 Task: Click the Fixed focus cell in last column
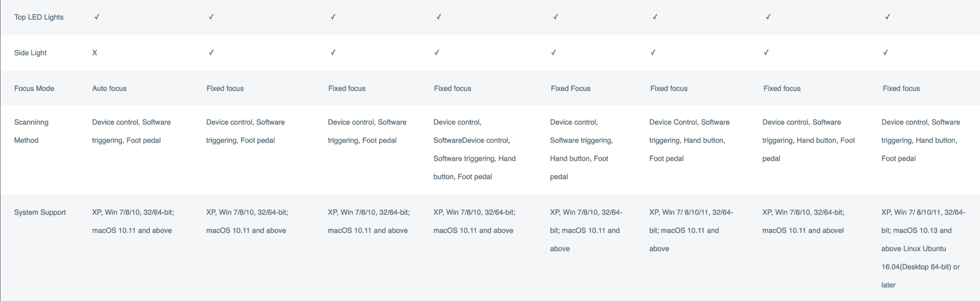pyautogui.click(x=901, y=89)
